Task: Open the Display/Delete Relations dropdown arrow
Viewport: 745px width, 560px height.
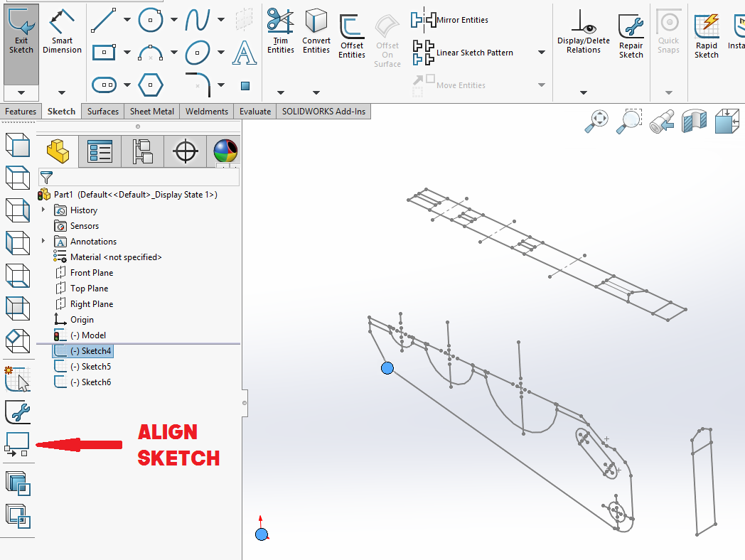Action: [x=584, y=92]
